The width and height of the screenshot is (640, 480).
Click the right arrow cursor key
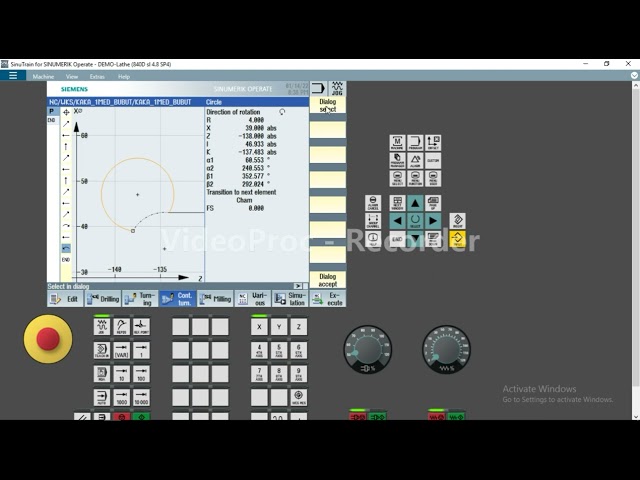433,221
